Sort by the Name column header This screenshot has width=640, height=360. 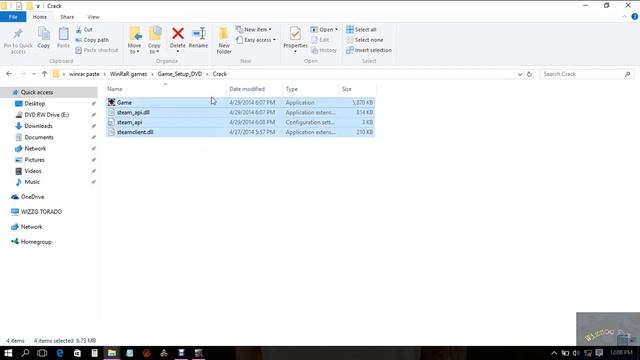click(x=115, y=89)
